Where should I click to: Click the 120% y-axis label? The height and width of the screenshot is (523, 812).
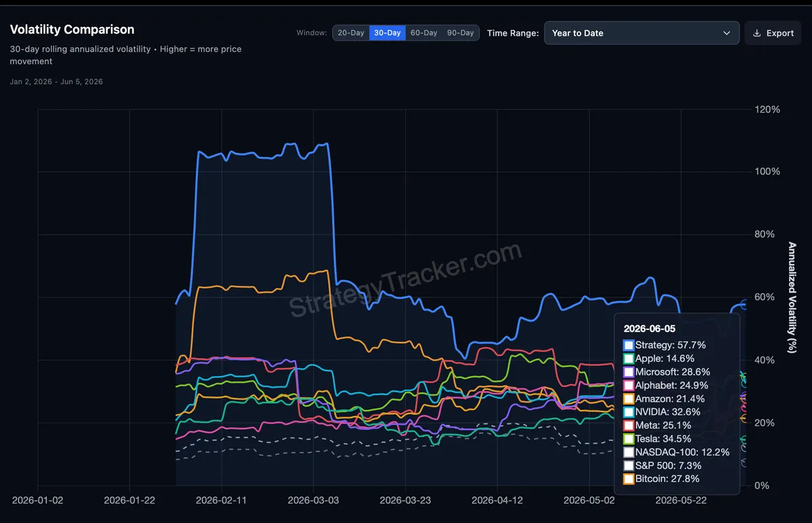click(767, 110)
